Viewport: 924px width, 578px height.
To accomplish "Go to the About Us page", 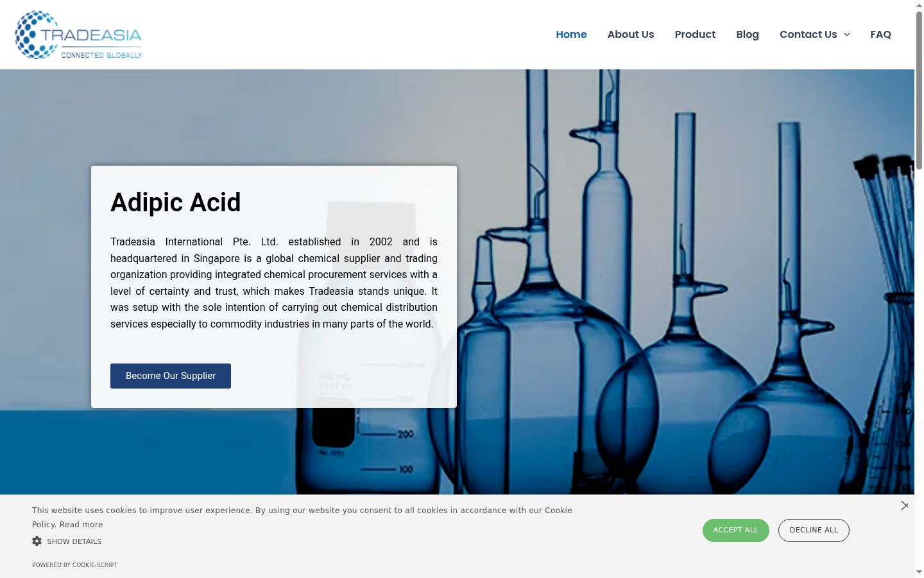I will 631,35.
